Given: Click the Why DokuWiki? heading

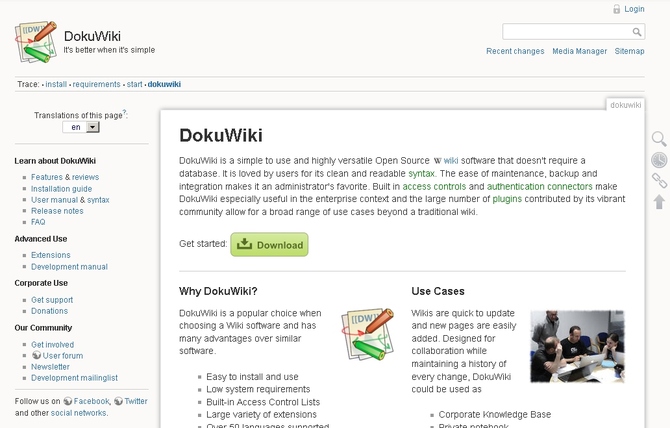Looking at the screenshot, I should click(218, 291).
